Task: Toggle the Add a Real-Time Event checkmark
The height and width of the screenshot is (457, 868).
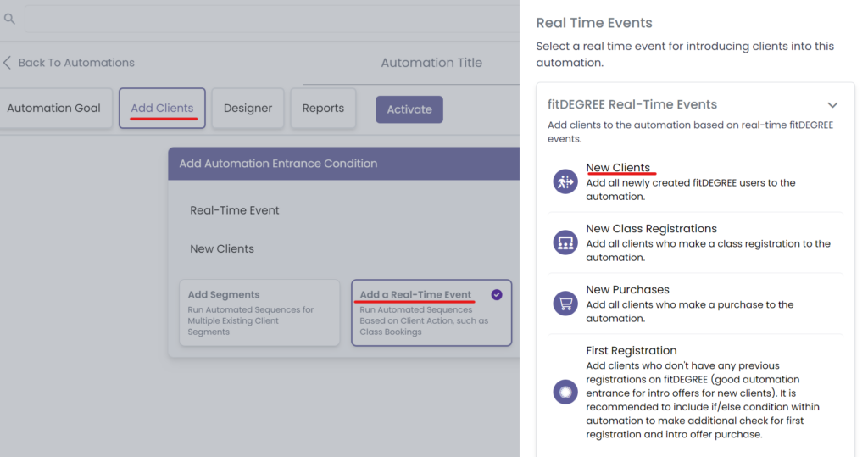Action: pos(497,295)
